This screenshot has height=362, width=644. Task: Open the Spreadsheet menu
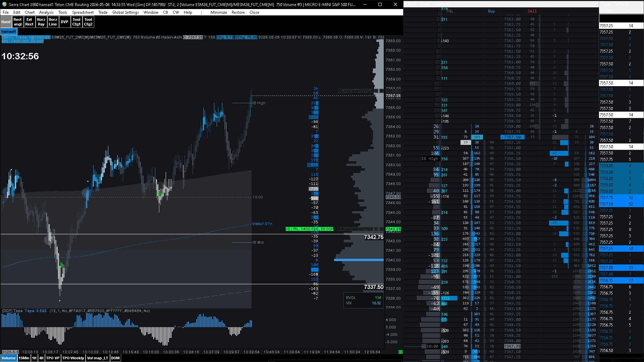(x=83, y=12)
